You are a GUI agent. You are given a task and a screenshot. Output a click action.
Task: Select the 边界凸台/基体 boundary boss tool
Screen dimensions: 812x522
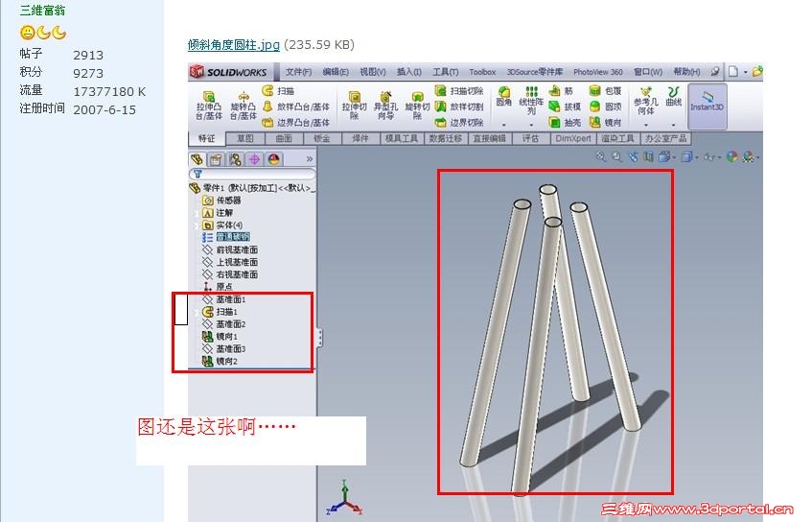tap(295, 123)
